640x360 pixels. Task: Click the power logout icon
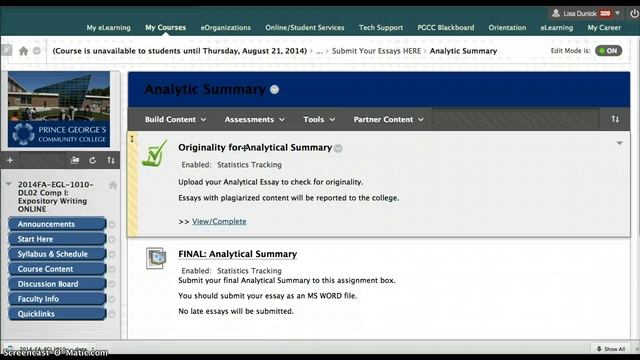[x=634, y=13]
